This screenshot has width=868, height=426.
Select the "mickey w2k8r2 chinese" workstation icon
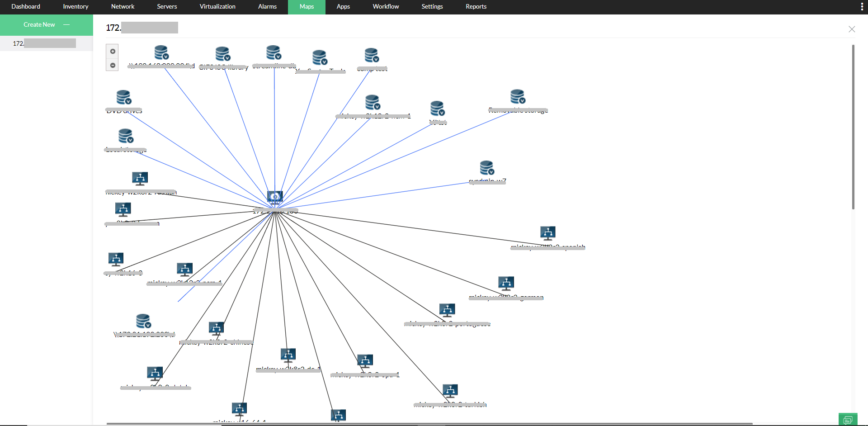pyautogui.click(x=217, y=328)
